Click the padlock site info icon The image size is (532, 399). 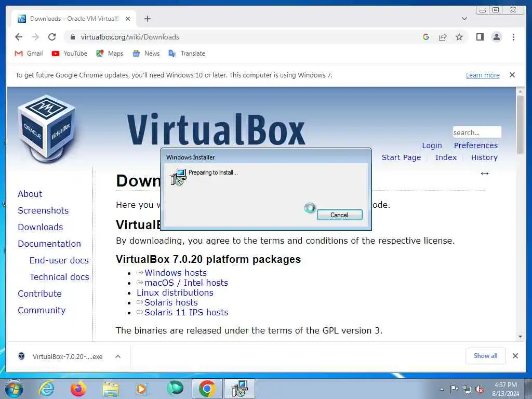[x=72, y=37]
